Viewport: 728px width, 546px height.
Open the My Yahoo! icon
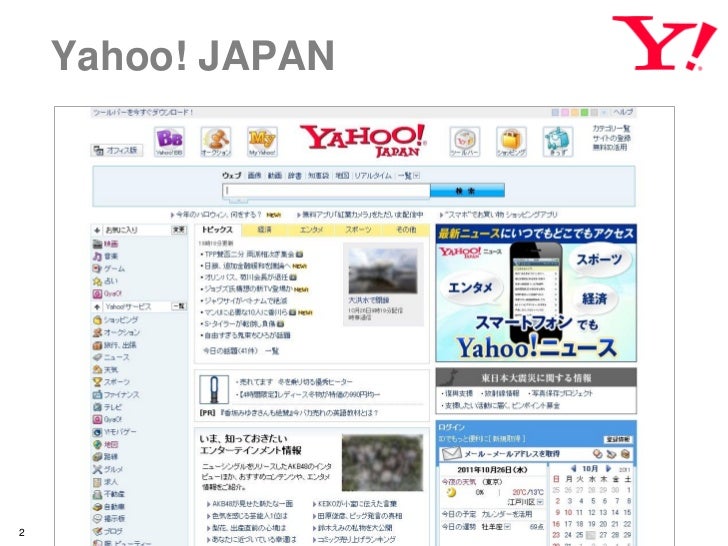coord(262,142)
